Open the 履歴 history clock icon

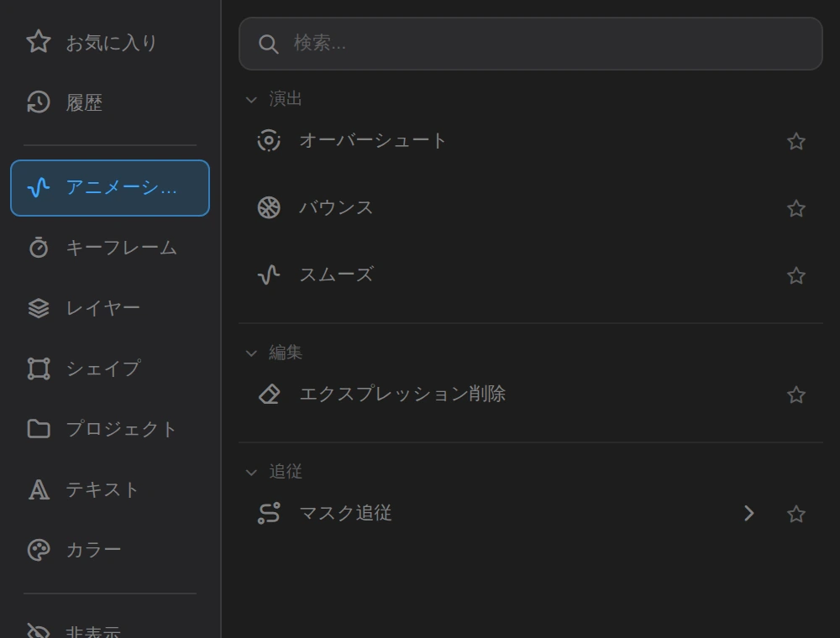point(39,102)
